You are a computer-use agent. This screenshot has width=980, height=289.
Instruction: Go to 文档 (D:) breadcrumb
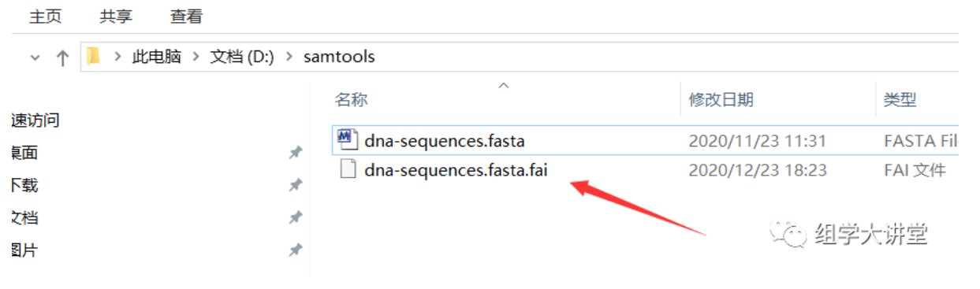(x=242, y=57)
